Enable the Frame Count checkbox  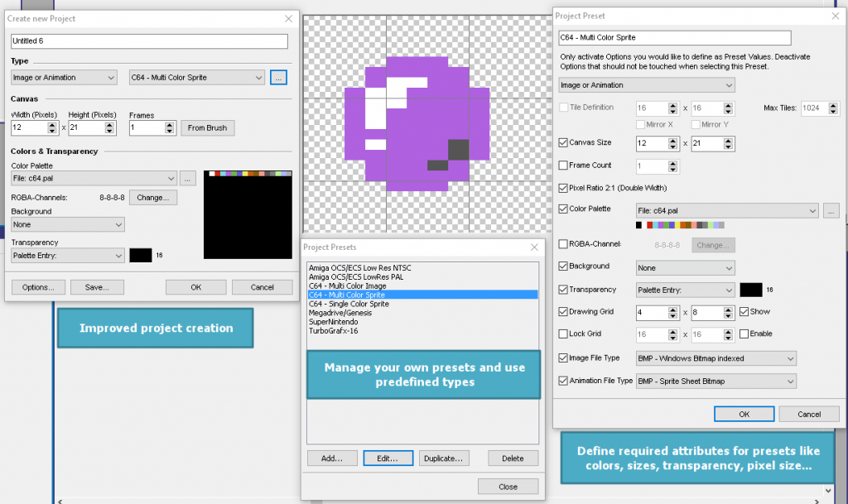coord(564,166)
